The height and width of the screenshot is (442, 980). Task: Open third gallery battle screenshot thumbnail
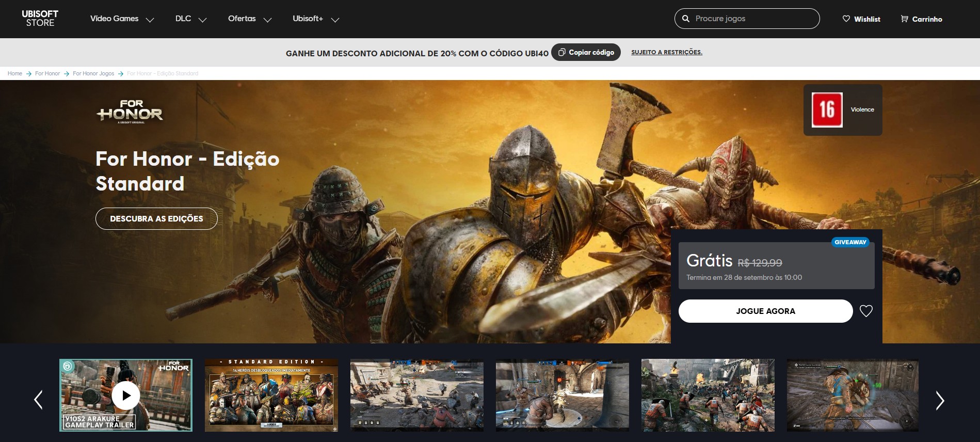417,396
